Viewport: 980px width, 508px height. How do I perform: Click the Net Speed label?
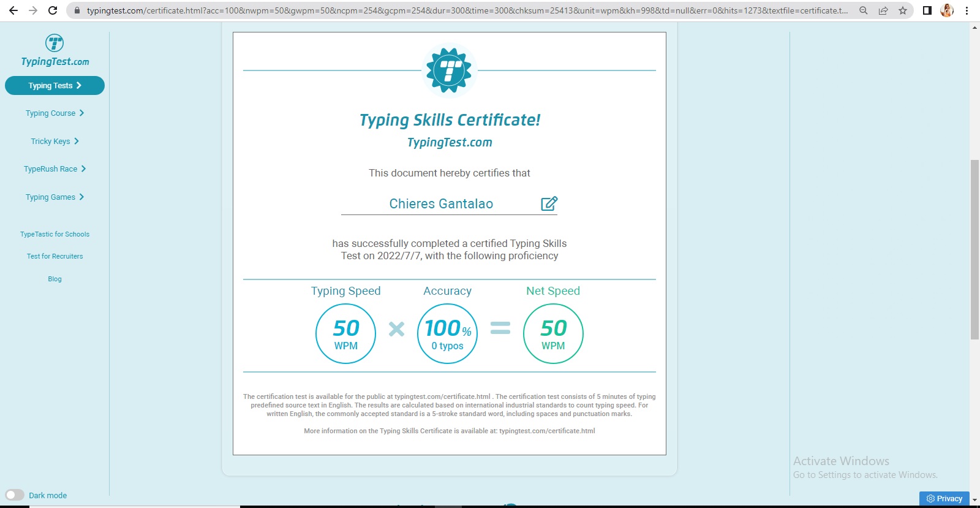point(553,291)
